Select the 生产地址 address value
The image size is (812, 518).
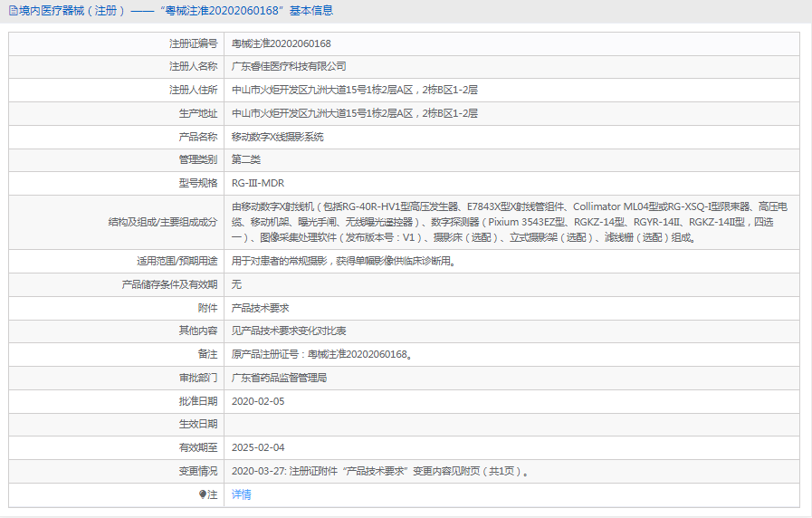[x=355, y=113]
